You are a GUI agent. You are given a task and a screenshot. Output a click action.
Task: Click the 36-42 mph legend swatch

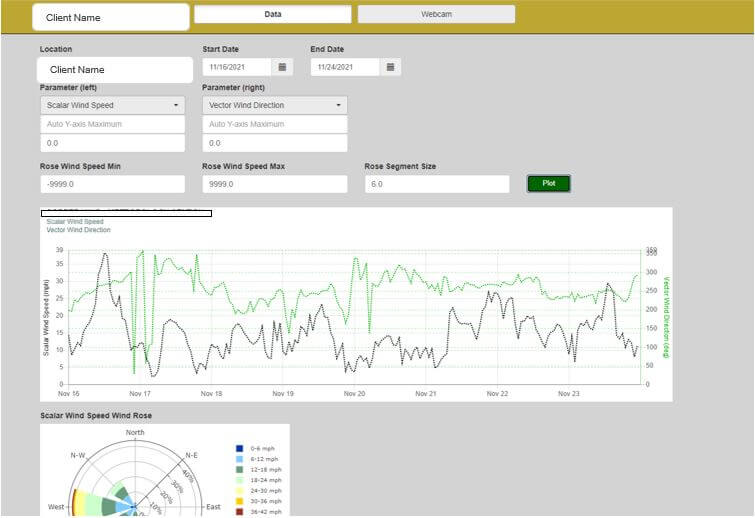click(x=239, y=512)
